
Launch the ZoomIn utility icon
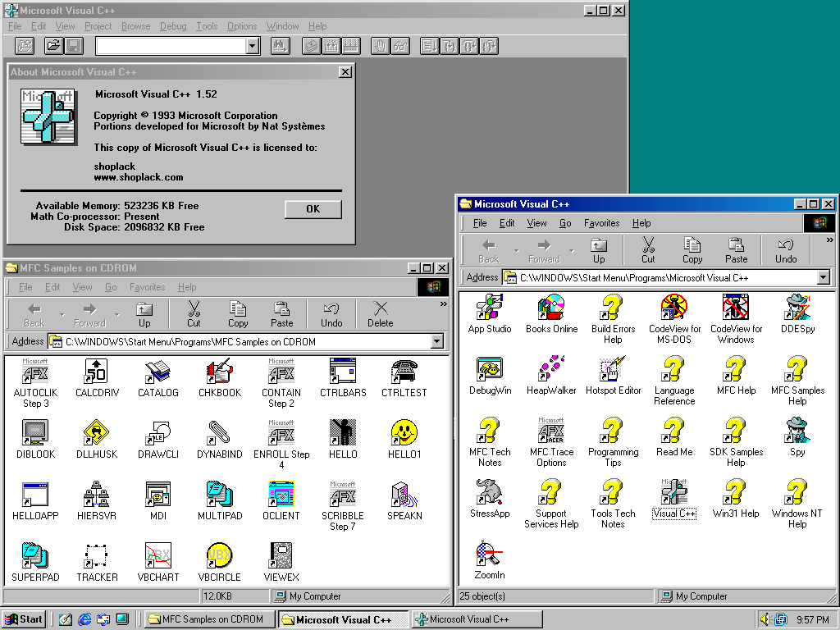pos(490,553)
